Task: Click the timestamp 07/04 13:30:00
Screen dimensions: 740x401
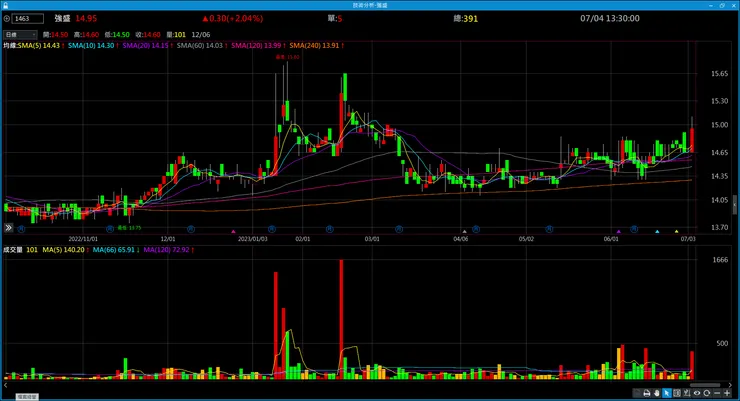Action: tap(610, 18)
